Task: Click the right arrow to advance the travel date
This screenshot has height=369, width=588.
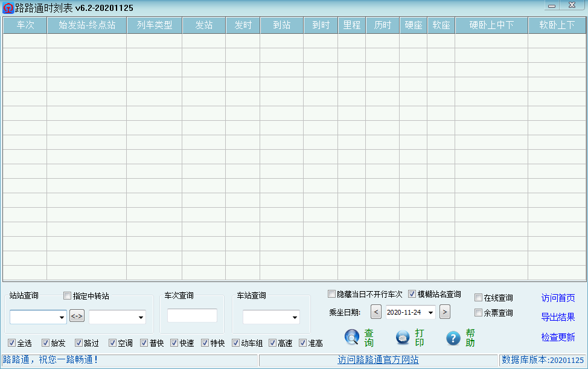Action: [445, 312]
